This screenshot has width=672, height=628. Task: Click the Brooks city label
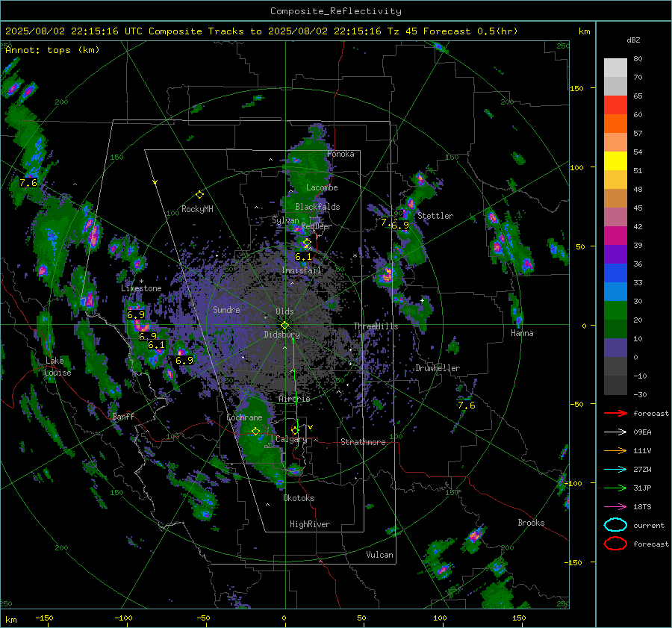point(531,523)
